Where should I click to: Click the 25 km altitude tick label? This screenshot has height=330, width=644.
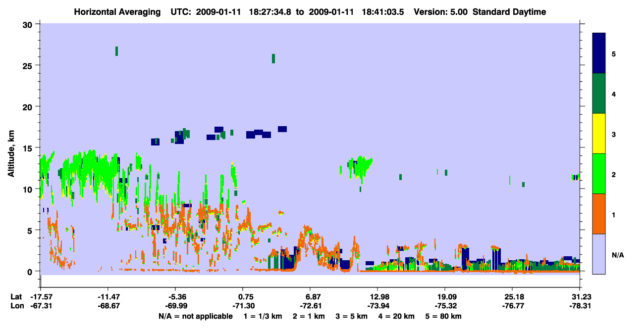click(28, 65)
